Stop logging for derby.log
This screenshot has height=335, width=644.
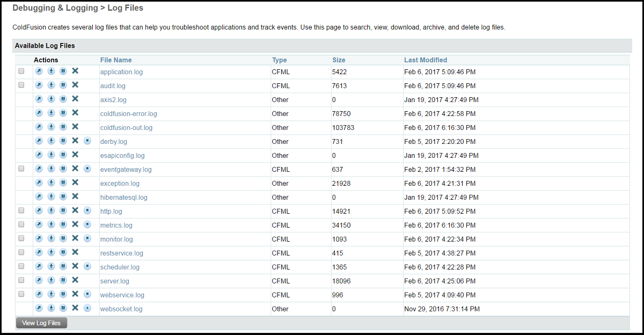87,141
